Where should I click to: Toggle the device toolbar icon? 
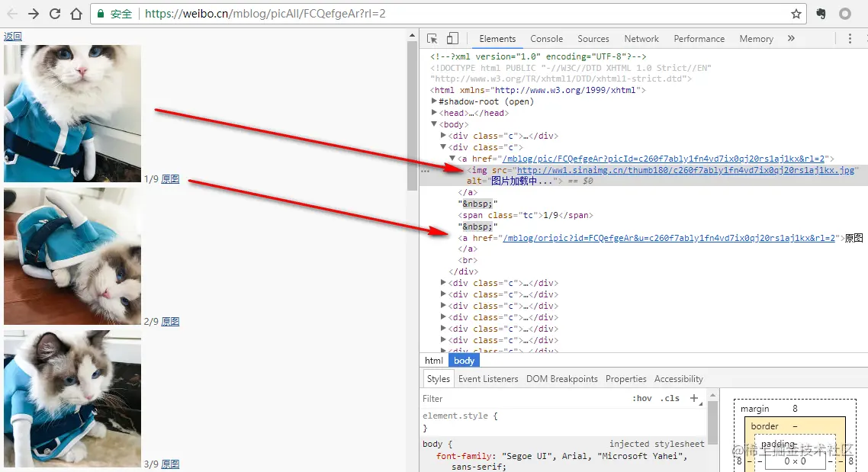[452, 38]
